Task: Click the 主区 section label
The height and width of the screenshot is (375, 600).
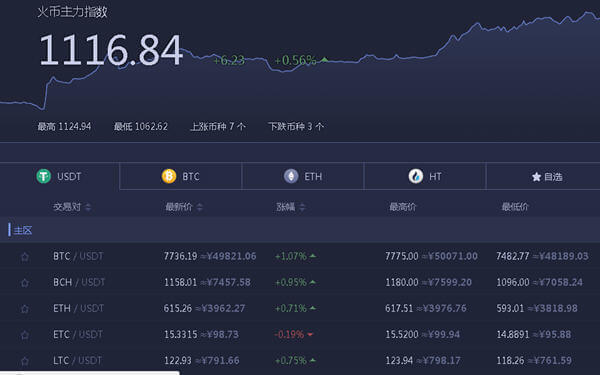Action: tap(23, 230)
